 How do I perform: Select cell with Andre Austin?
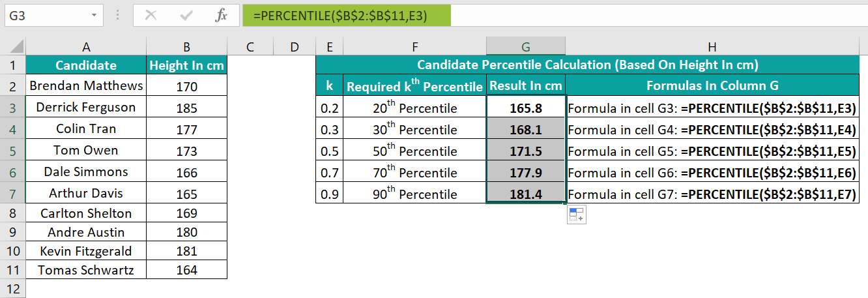86,232
